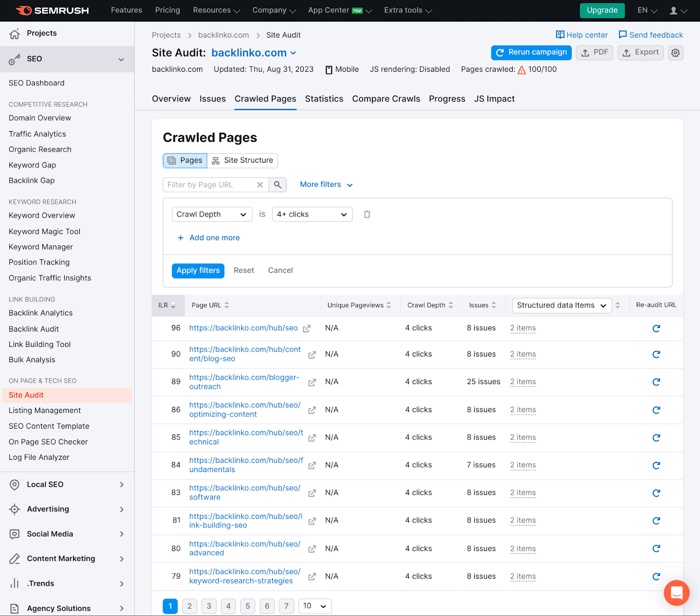This screenshot has height=616, width=700.
Task: Switch to the Overview tab
Action: [x=171, y=99]
